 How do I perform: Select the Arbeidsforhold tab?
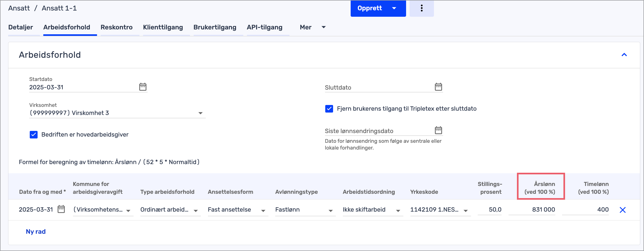click(67, 27)
